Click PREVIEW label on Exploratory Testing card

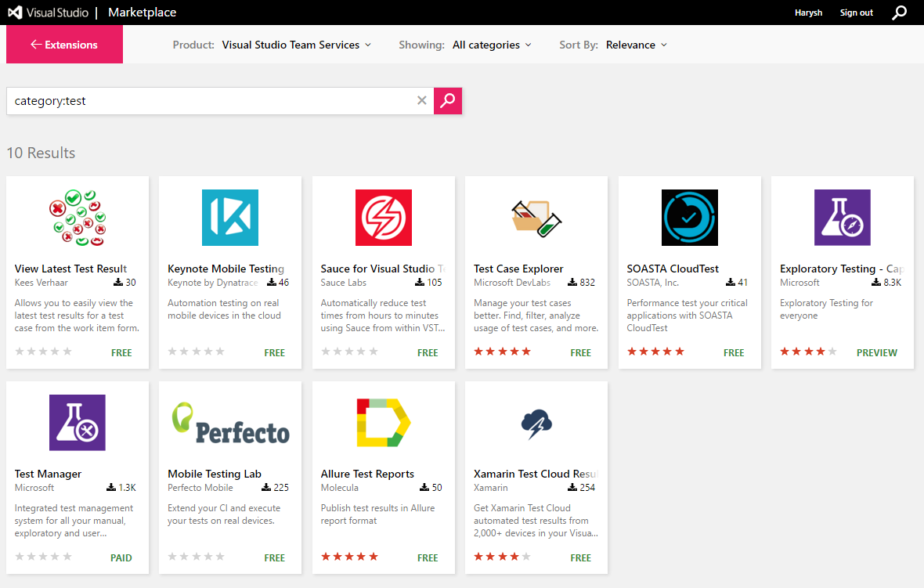click(877, 352)
